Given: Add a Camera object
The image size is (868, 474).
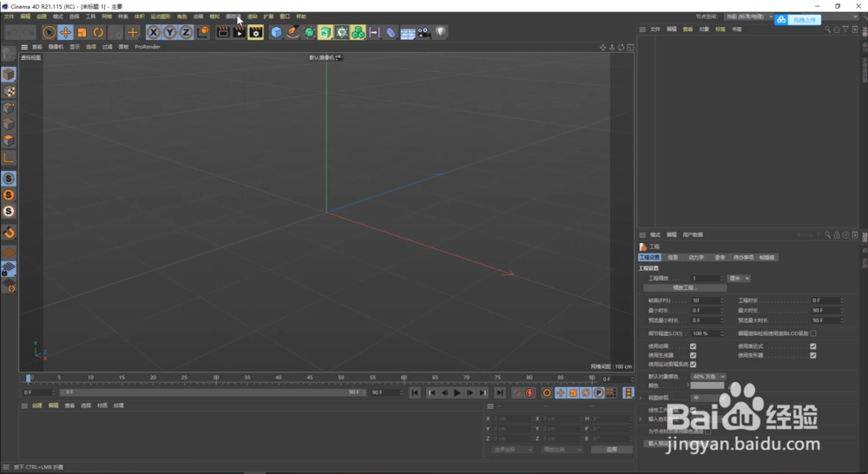Looking at the screenshot, I should point(424,33).
